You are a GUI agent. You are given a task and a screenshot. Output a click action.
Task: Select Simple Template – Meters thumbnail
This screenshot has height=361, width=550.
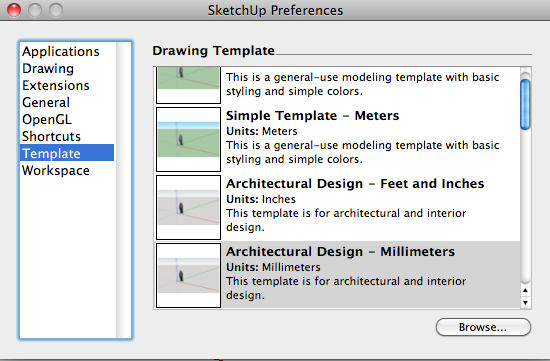[x=188, y=139]
